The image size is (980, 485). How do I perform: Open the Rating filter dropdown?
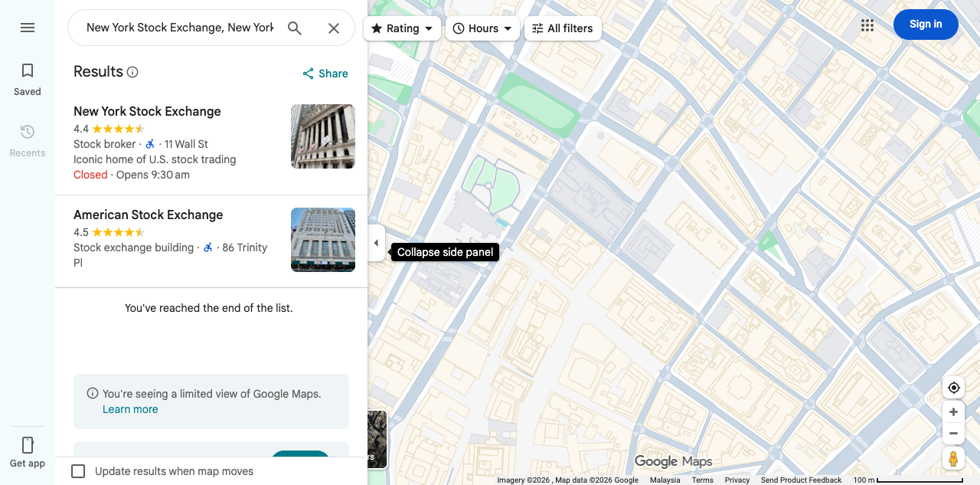coord(402,28)
